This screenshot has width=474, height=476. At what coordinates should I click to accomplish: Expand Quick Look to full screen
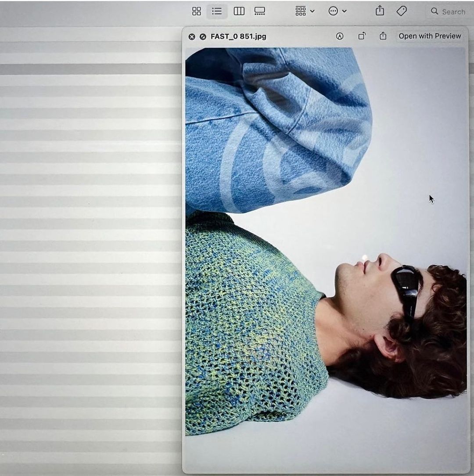(x=203, y=36)
